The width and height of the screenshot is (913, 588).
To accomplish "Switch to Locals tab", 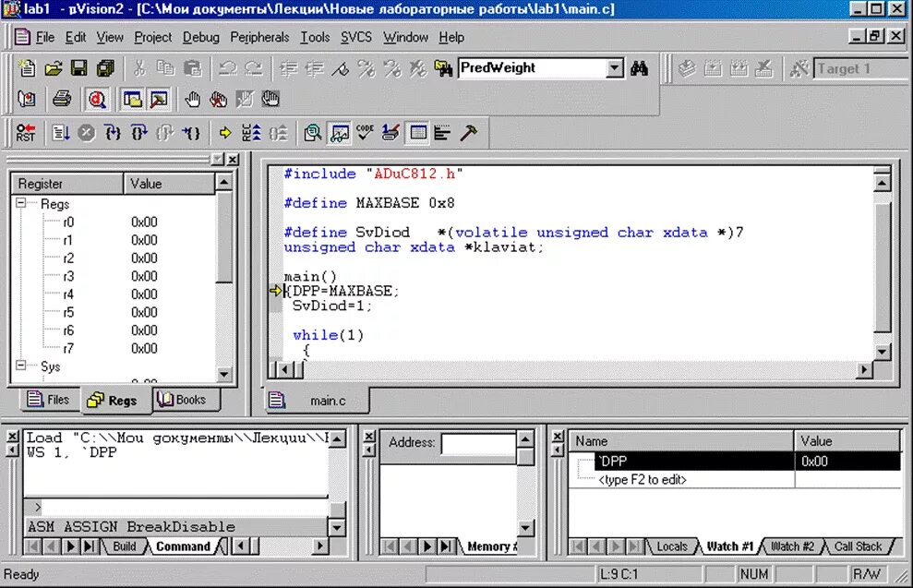I will click(671, 546).
